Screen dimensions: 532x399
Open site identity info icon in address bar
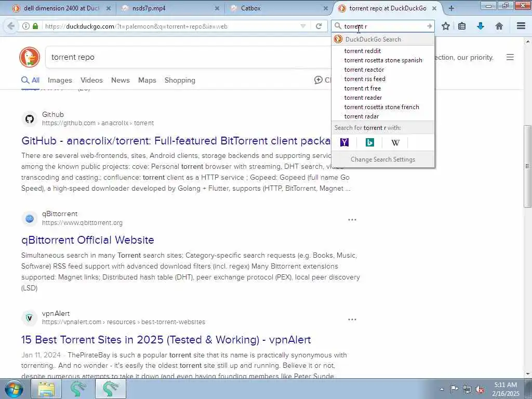pos(26,26)
